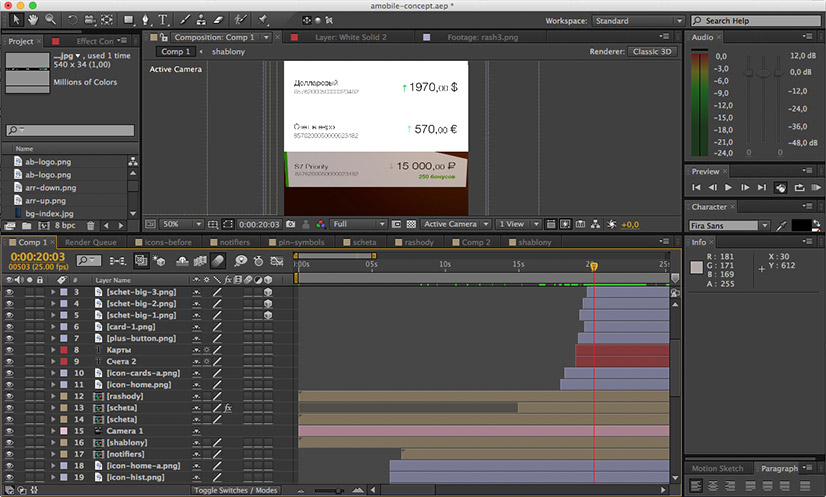The image size is (826, 497).
Task: Click the Puppet Pin tool
Action: pyautogui.click(x=263, y=19)
